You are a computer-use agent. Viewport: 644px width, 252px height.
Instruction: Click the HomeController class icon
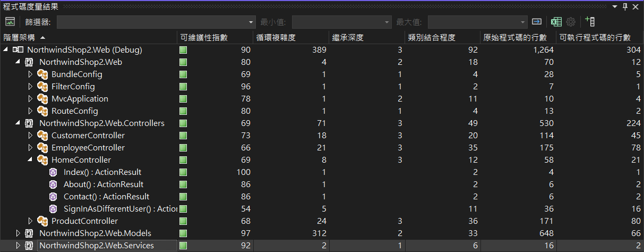coord(42,160)
